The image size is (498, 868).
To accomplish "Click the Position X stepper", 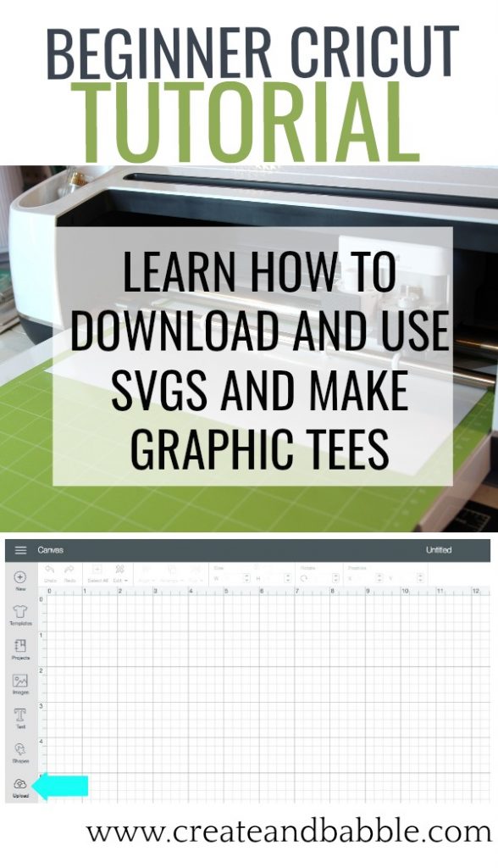I will [x=379, y=578].
